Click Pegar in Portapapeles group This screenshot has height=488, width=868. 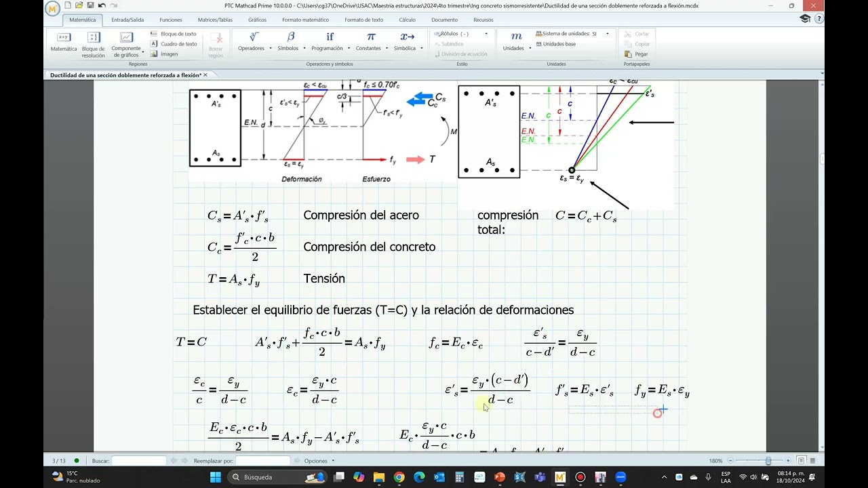pyautogui.click(x=637, y=54)
